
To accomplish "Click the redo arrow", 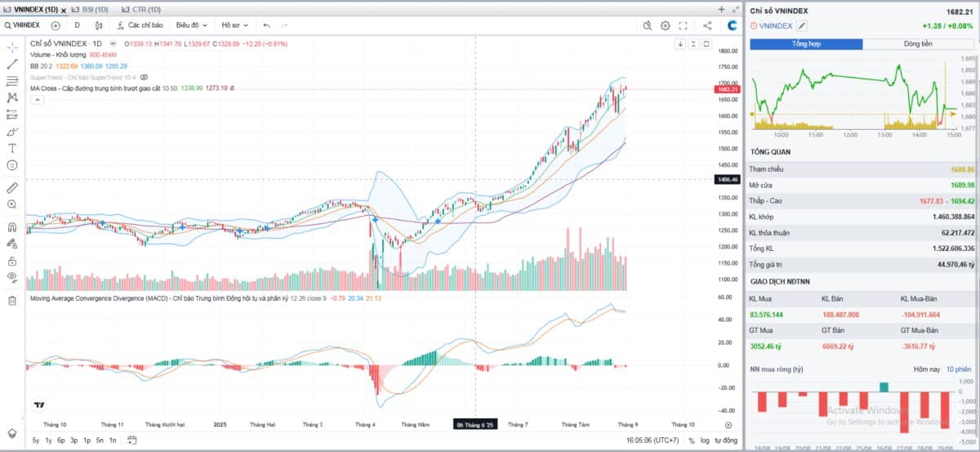I will pyautogui.click(x=284, y=25).
